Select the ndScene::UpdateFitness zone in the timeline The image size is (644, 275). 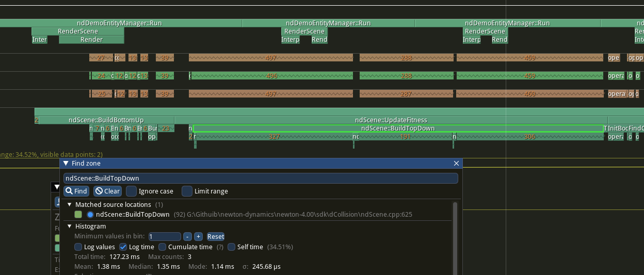coord(391,120)
